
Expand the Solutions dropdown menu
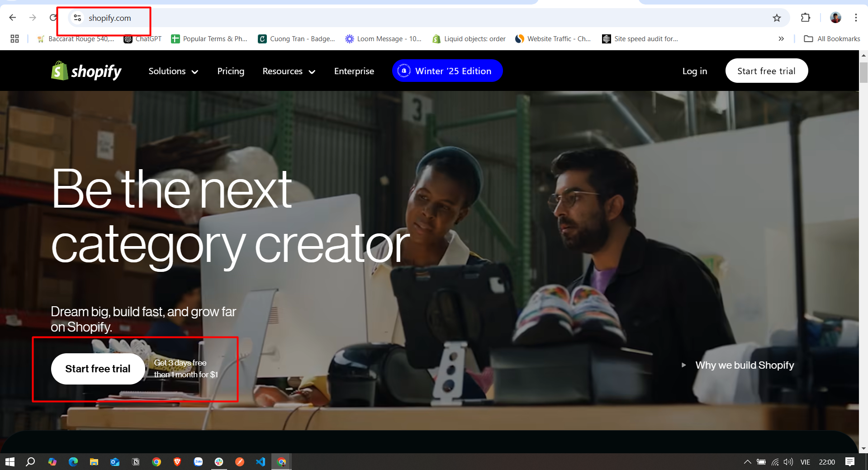(x=173, y=71)
